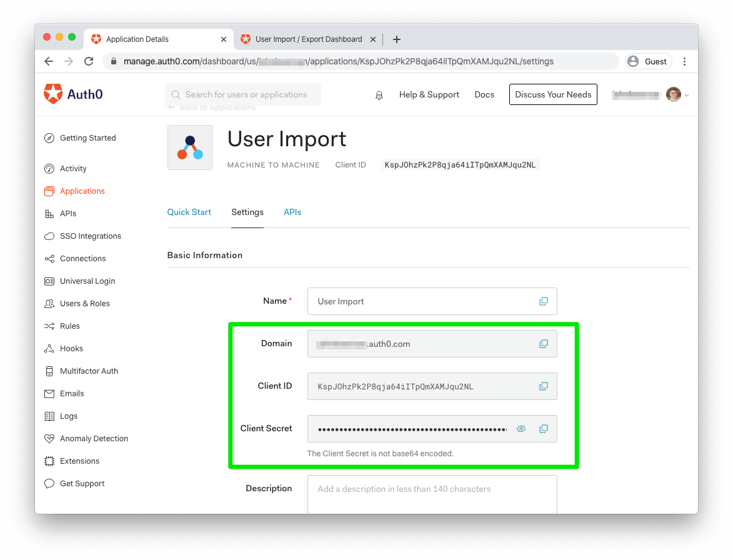This screenshot has width=733, height=560.
Task: Copy the Client Secret value
Action: coord(543,429)
